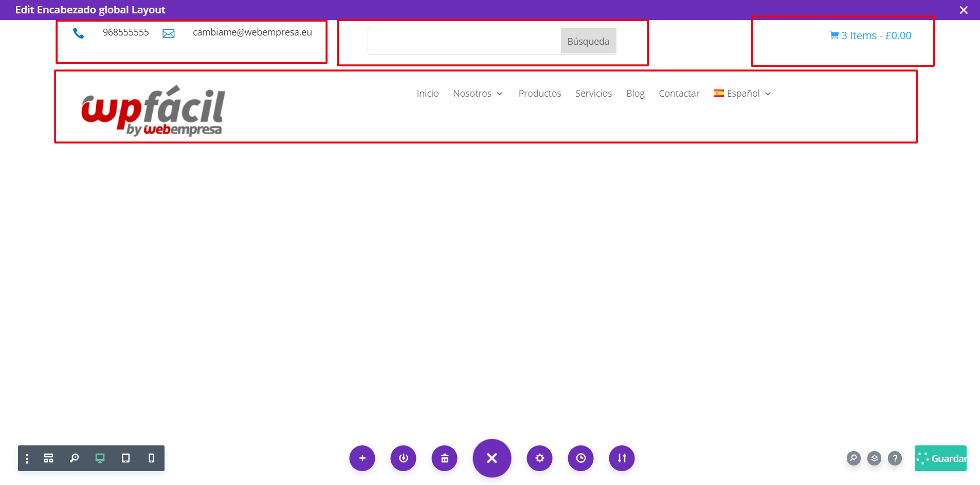Open the Productos menu item
The height and width of the screenshot is (485, 980).
point(540,94)
